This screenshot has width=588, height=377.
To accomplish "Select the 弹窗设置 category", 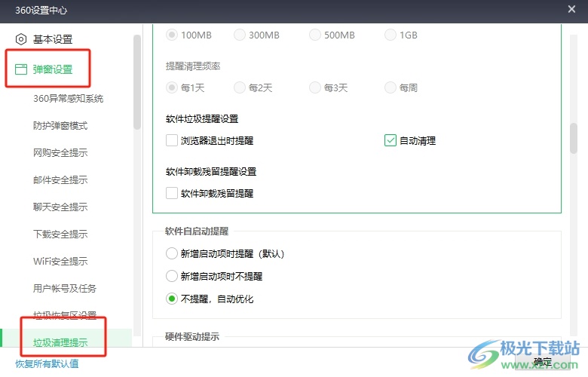I will click(x=53, y=69).
